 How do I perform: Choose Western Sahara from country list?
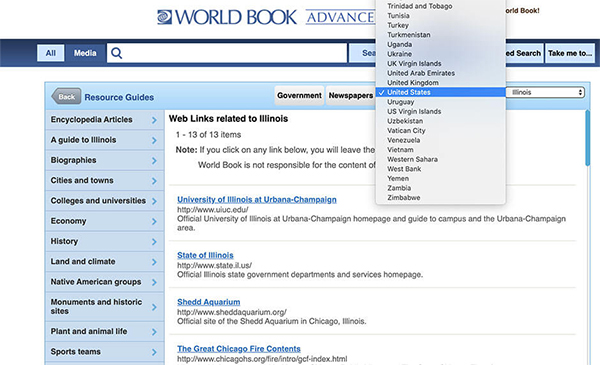pyautogui.click(x=441, y=160)
